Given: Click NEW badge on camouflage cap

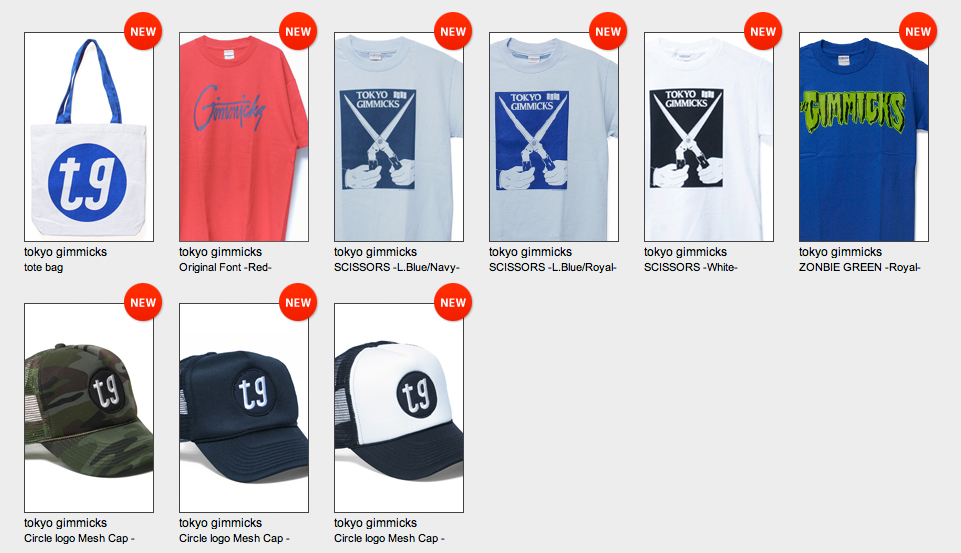Looking at the screenshot, I should [x=143, y=302].
